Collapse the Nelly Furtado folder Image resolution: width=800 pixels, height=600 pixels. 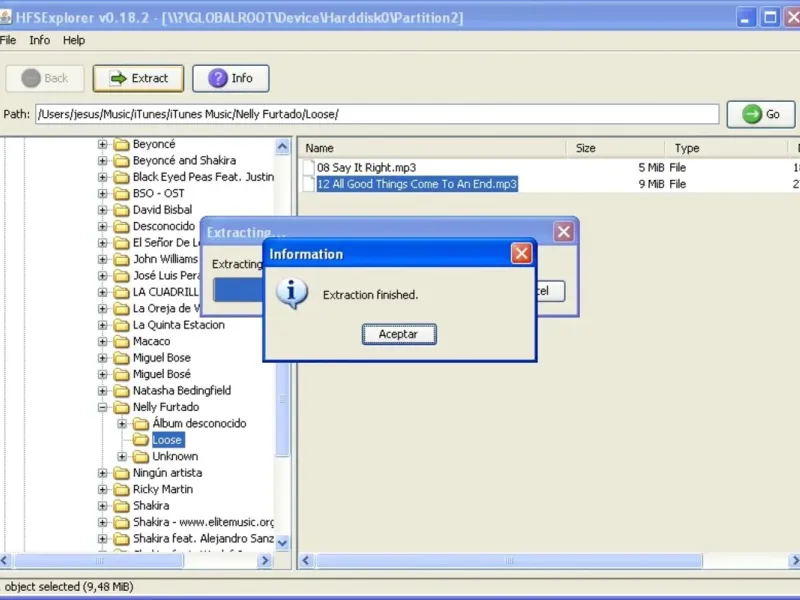tap(103, 407)
